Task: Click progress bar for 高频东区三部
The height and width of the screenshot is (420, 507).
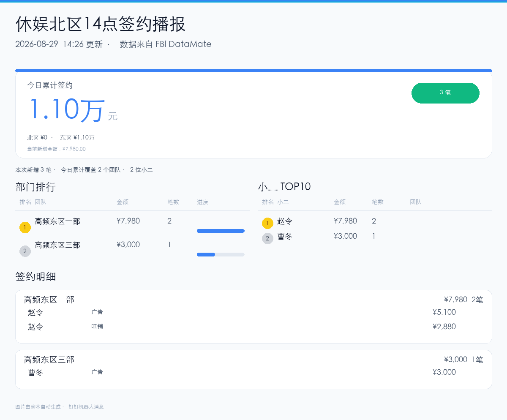Action: point(221,254)
